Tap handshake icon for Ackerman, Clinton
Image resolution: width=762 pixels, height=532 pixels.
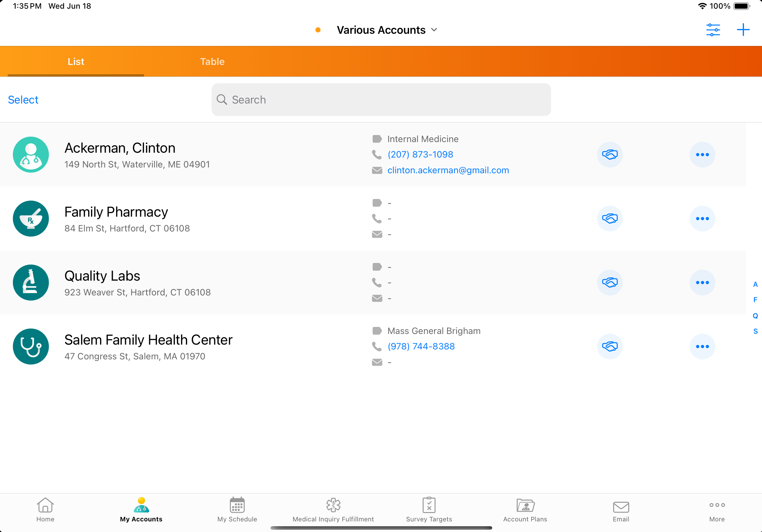[609, 155]
